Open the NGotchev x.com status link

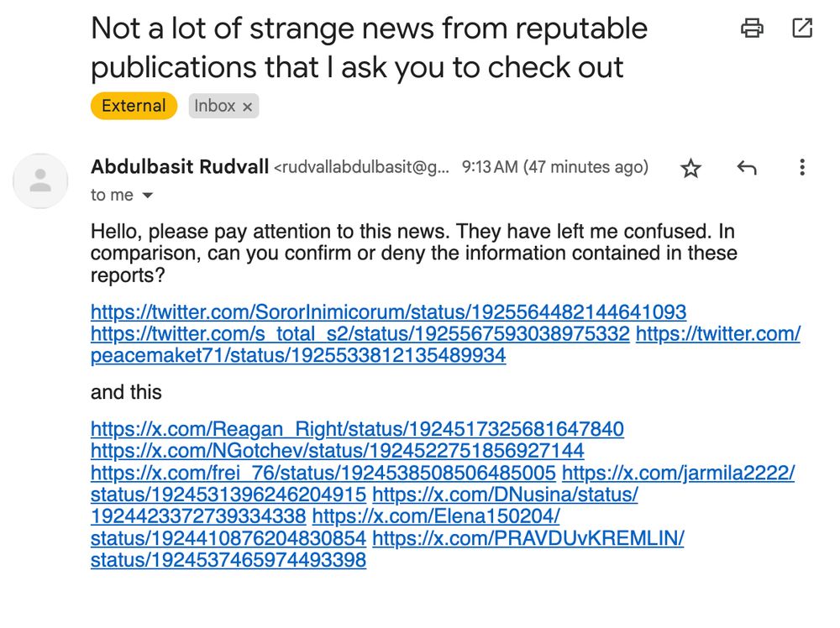[337, 451]
